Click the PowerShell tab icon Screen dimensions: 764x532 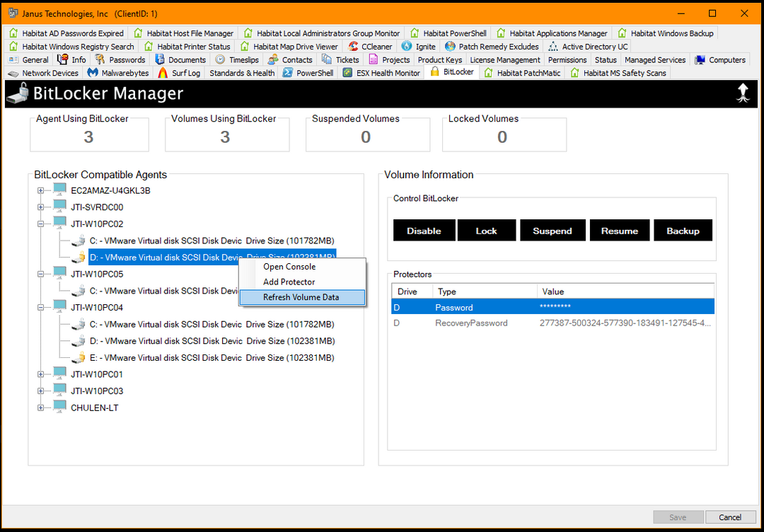coord(287,72)
